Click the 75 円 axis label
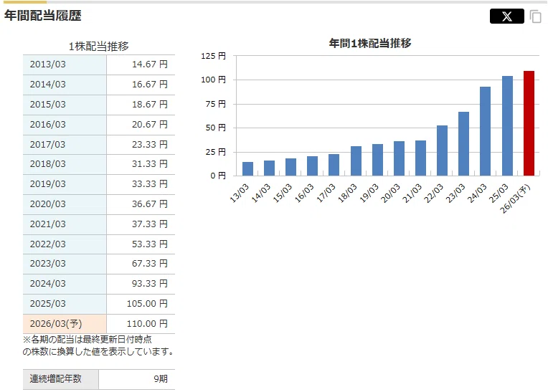Screen dimensions: 548x392 (216, 104)
